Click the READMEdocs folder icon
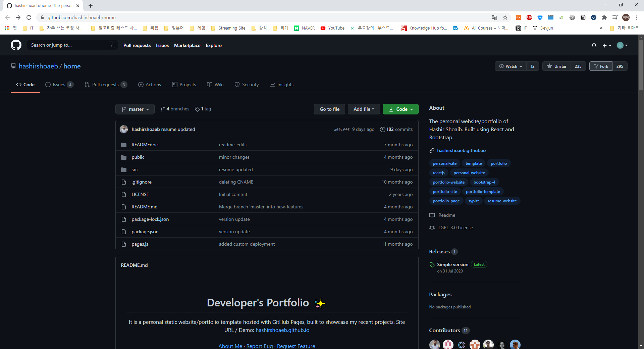Viewport: 644px width, 349px height. (x=124, y=145)
